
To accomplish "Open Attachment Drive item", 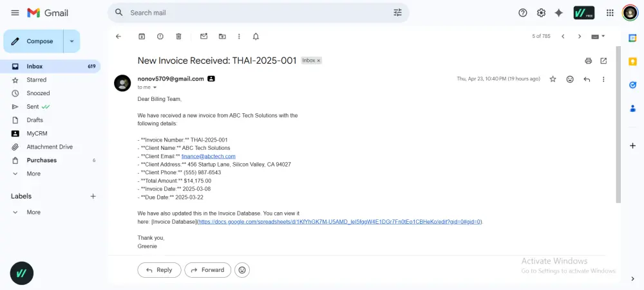I will coord(50,147).
